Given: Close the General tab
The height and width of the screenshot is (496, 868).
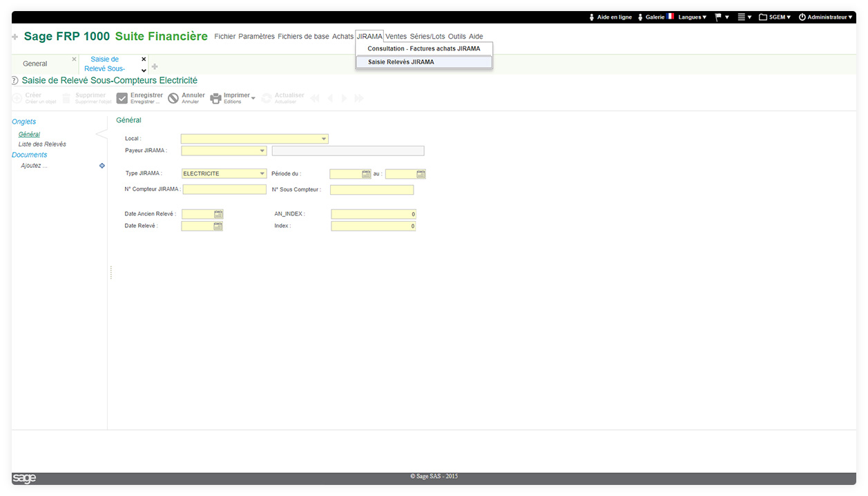Looking at the screenshot, I should pyautogui.click(x=74, y=59).
